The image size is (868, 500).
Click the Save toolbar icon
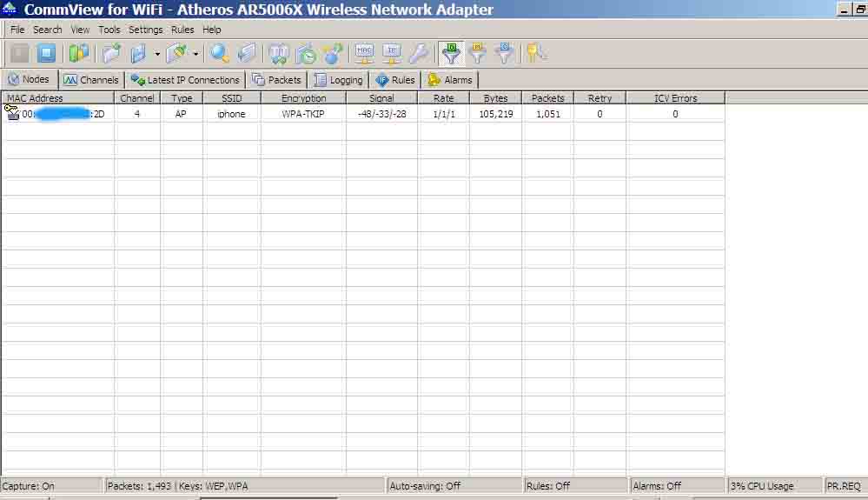[138, 54]
